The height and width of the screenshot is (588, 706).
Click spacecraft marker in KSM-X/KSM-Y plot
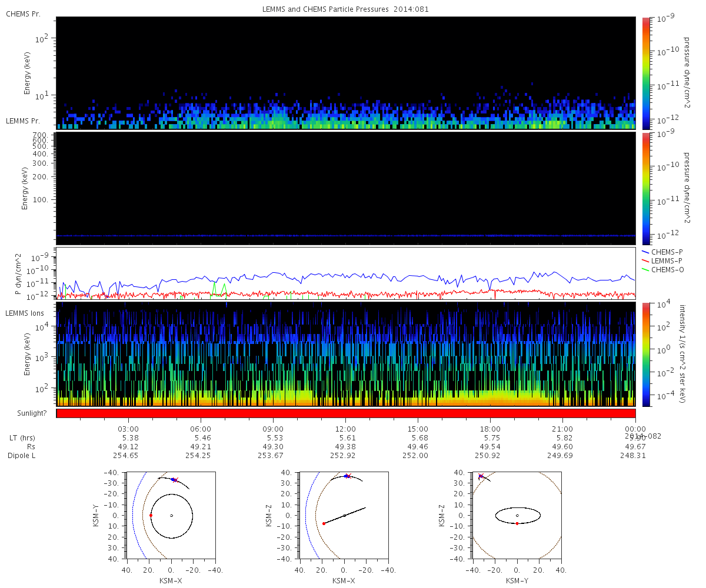pos(174,480)
